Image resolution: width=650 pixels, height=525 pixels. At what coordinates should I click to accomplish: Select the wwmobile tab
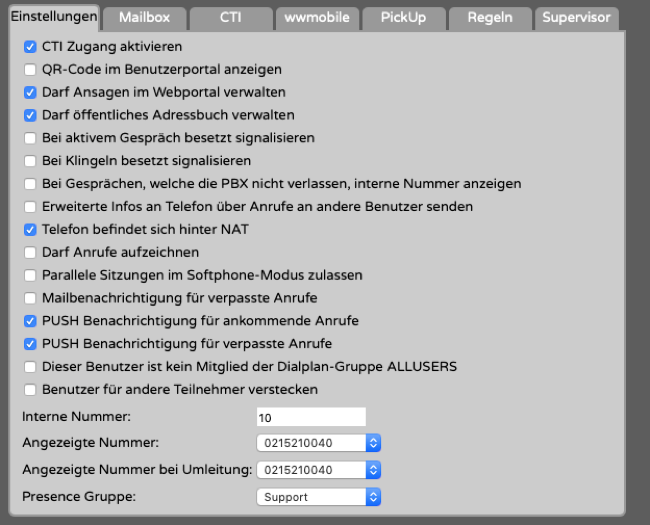315,18
